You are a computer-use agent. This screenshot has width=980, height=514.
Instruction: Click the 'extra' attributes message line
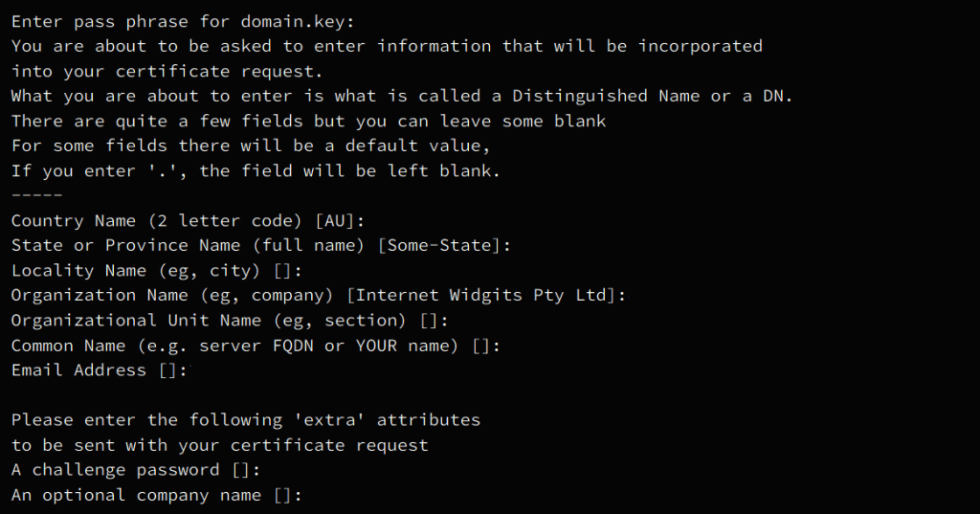(246, 420)
